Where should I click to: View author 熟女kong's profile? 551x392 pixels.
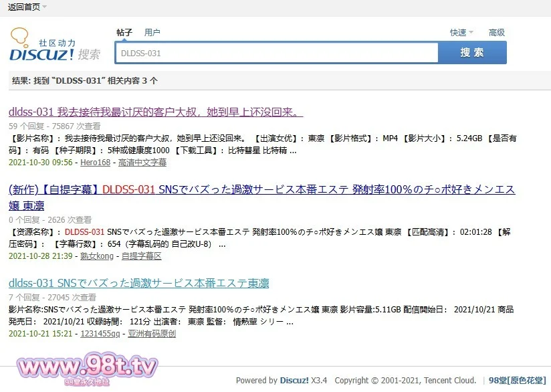(97, 256)
